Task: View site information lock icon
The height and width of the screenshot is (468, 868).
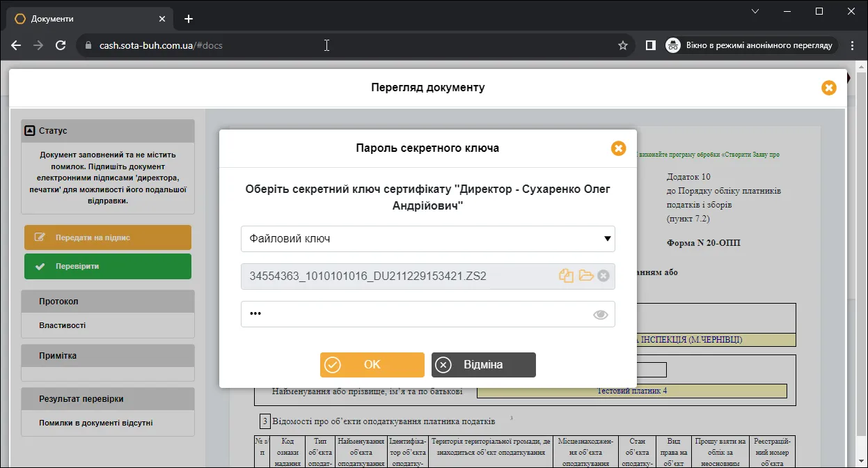Action: click(88, 45)
